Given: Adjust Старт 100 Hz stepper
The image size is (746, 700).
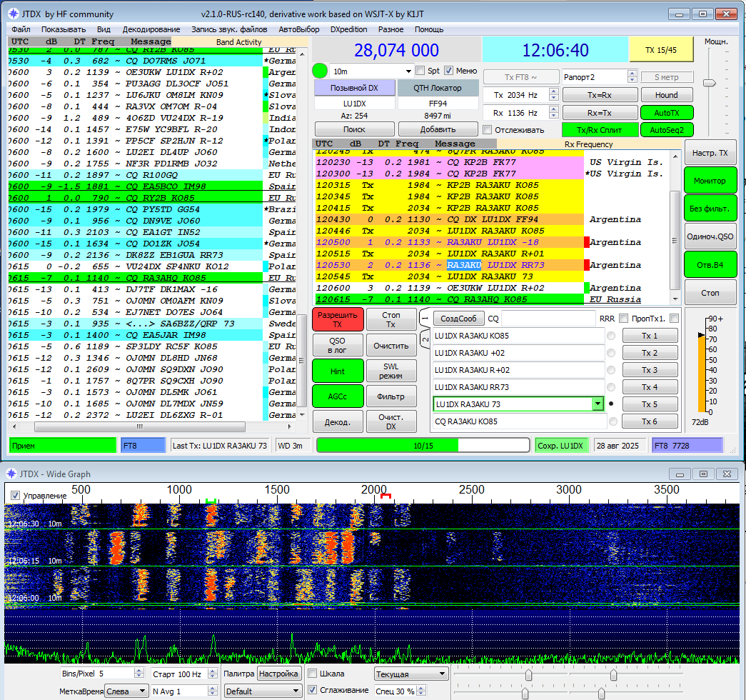Looking at the screenshot, I should [213, 674].
